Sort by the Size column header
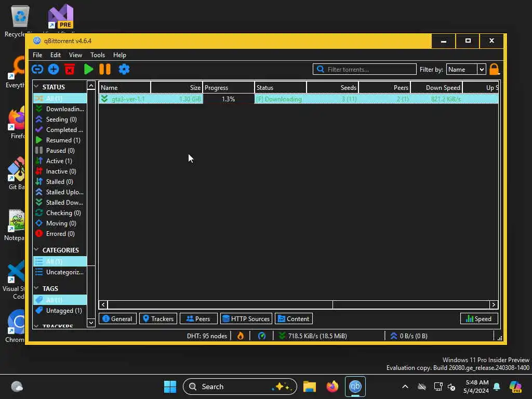The image size is (532, 399). click(177, 87)
